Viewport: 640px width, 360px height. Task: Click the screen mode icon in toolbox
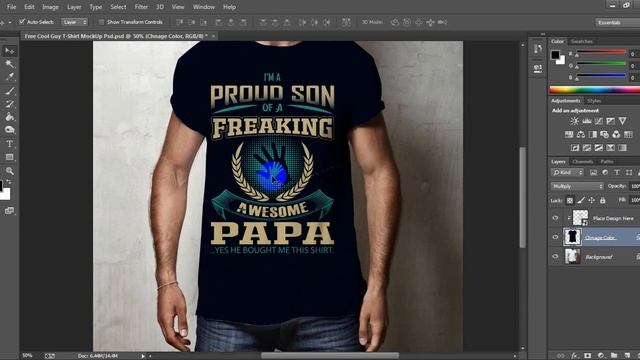(x=9, y=211)
